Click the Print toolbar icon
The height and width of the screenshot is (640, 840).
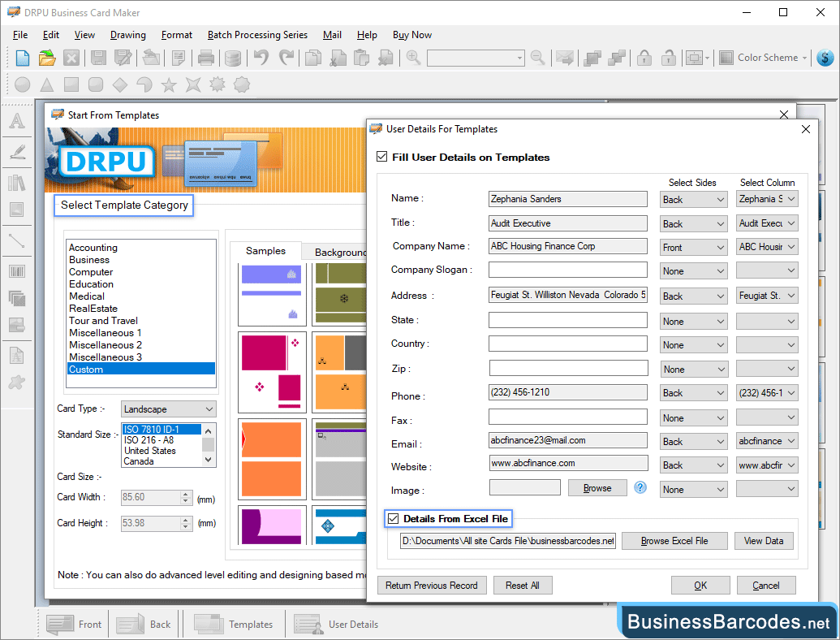205,58
